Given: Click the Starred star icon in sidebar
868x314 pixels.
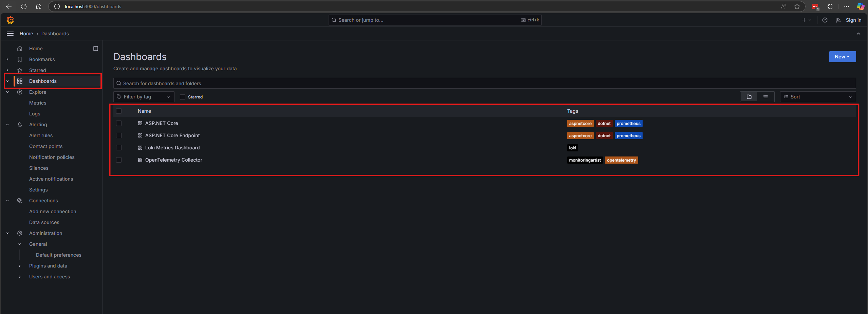Looking at the screenshot, I should coord(20,70).
